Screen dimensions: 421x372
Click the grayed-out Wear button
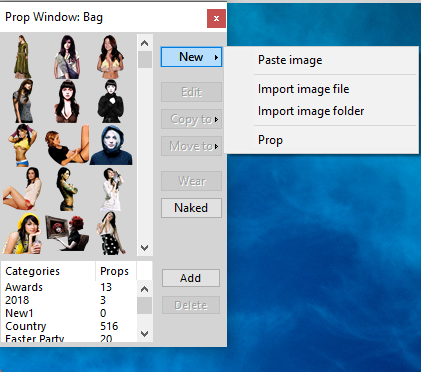tap(191, 181)
